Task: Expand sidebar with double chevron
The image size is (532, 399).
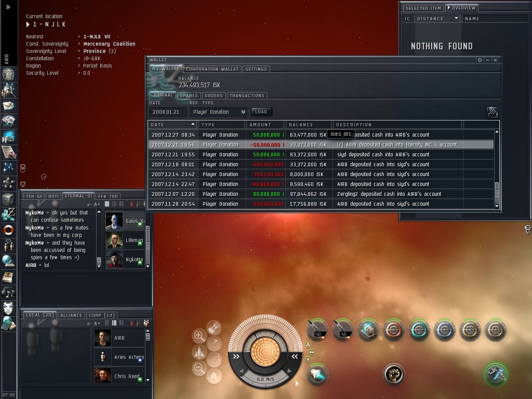Action: [x=8, y=7]
